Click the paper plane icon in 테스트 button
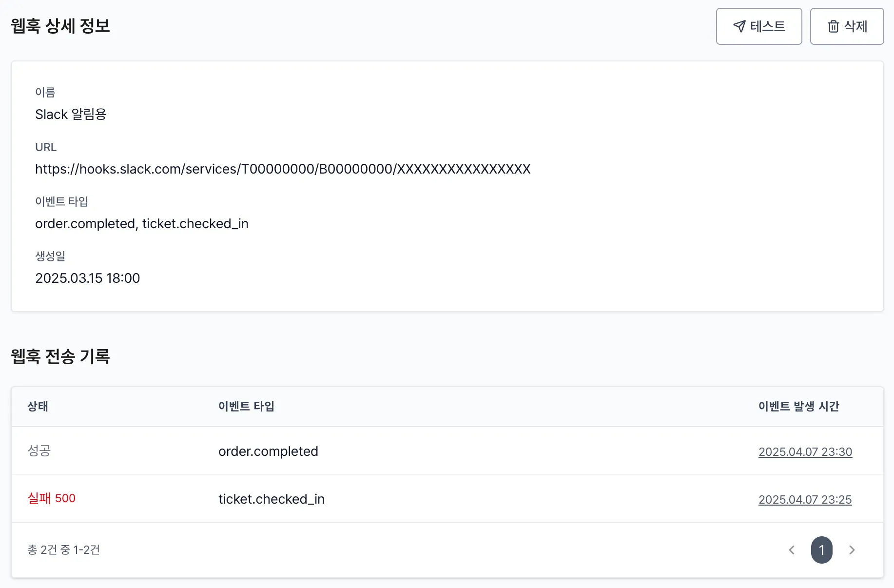The width and height of the screenshot is (894, 588). point(739,26)
